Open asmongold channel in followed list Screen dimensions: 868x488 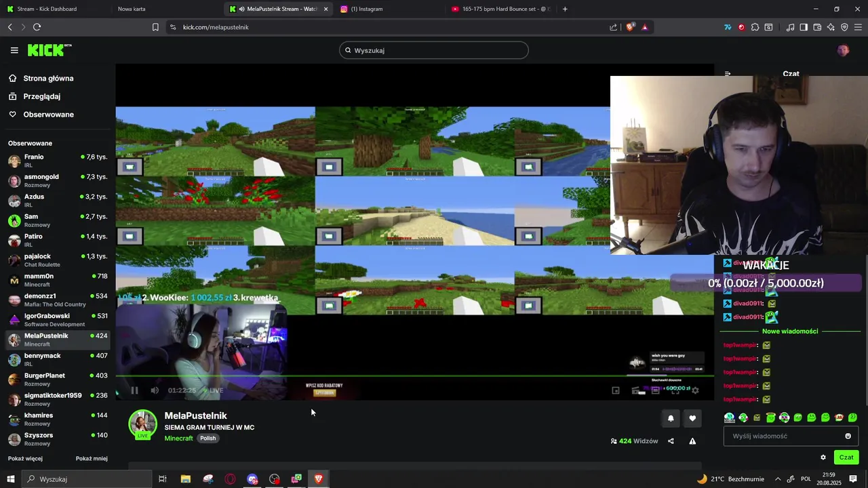(x=58, y=180)
